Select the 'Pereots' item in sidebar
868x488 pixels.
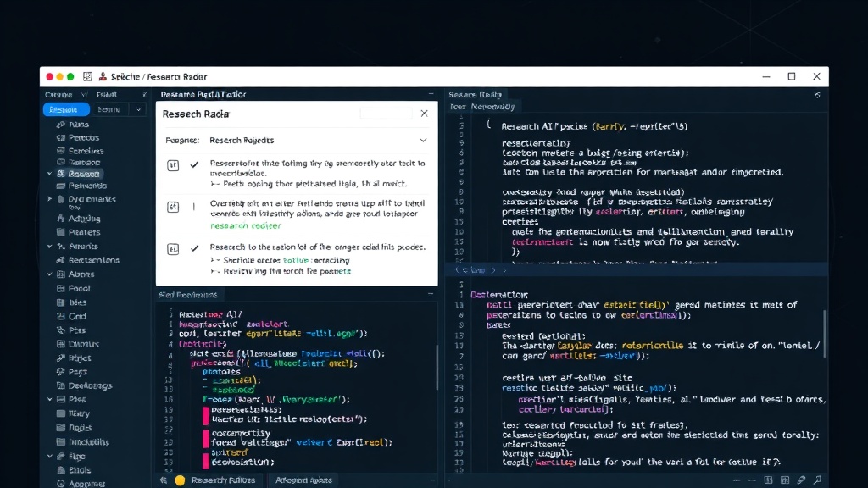[x=84, y=138]
